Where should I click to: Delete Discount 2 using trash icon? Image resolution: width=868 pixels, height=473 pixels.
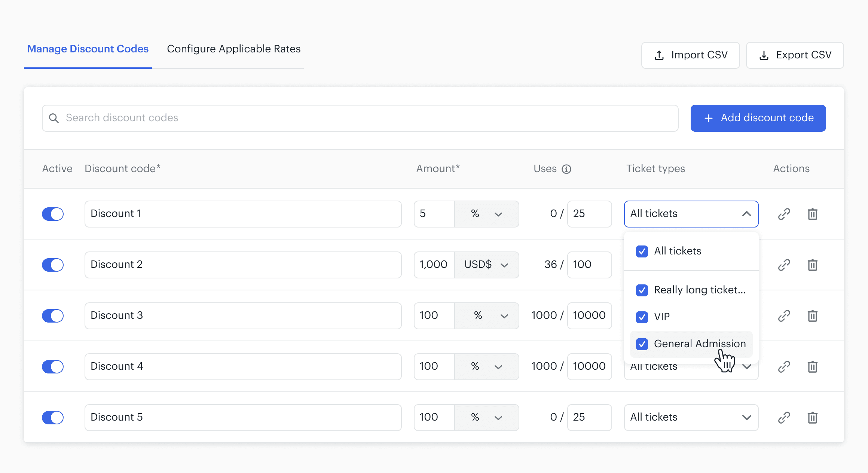[x=812, y=265]
